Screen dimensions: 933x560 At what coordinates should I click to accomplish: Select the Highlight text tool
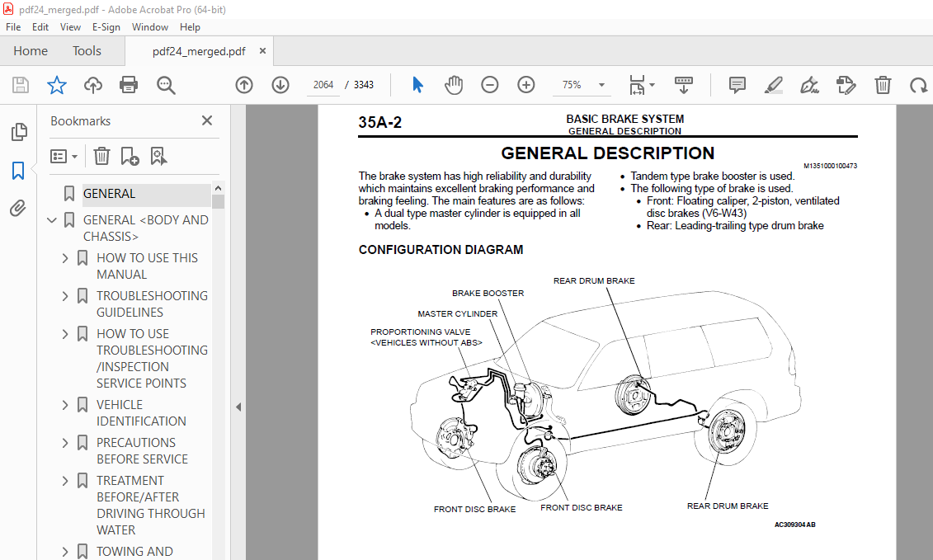click(x=774, y=85)
